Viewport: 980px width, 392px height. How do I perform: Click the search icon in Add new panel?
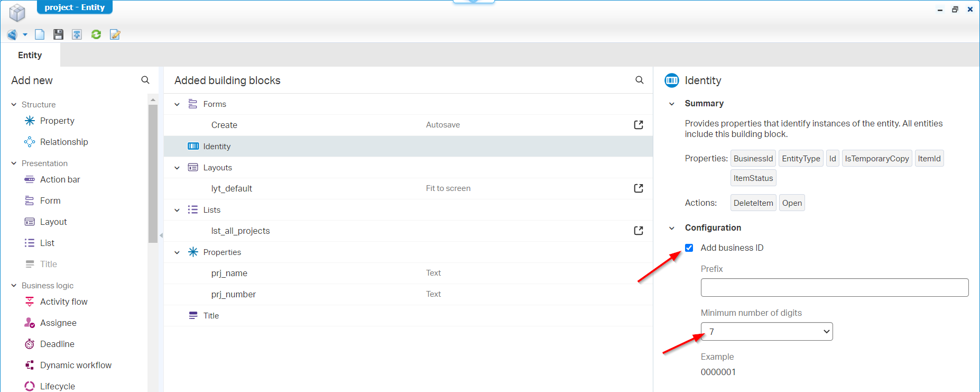point(145,80)
